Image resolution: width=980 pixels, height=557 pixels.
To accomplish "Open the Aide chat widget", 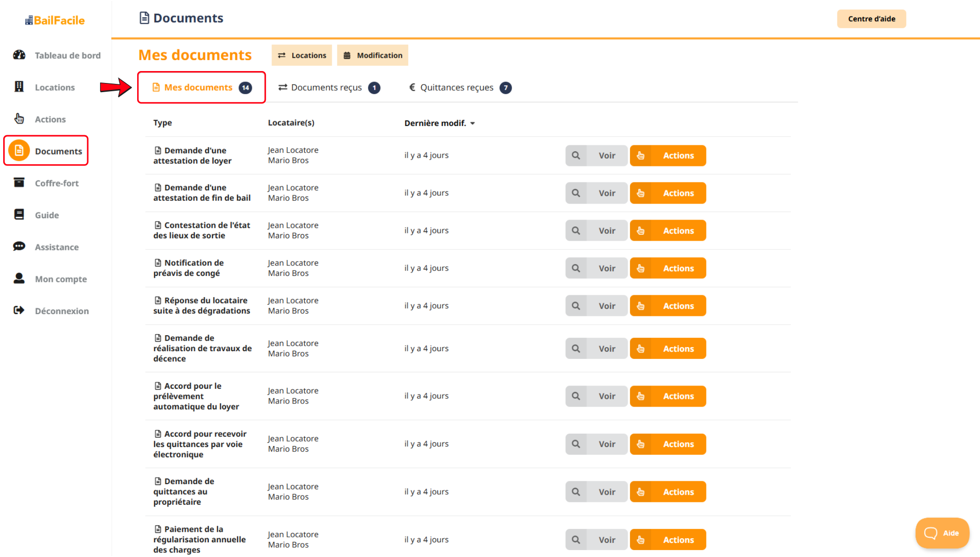I will tap(942, 533).
